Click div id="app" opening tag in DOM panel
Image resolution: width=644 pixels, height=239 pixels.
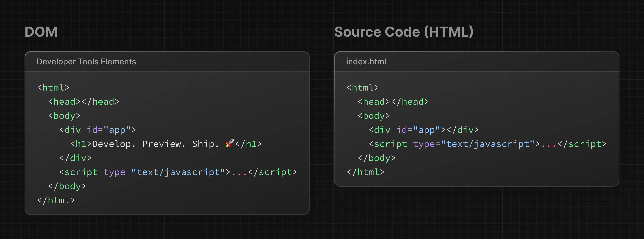click(97, 130)
